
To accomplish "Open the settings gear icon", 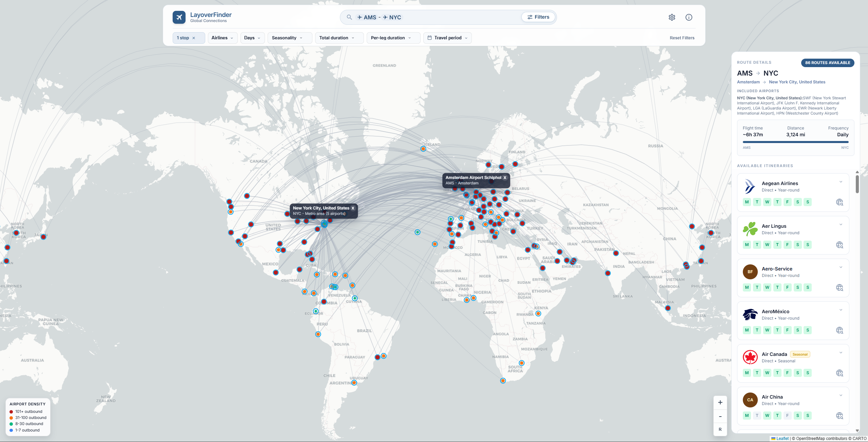I will [672, 17].
